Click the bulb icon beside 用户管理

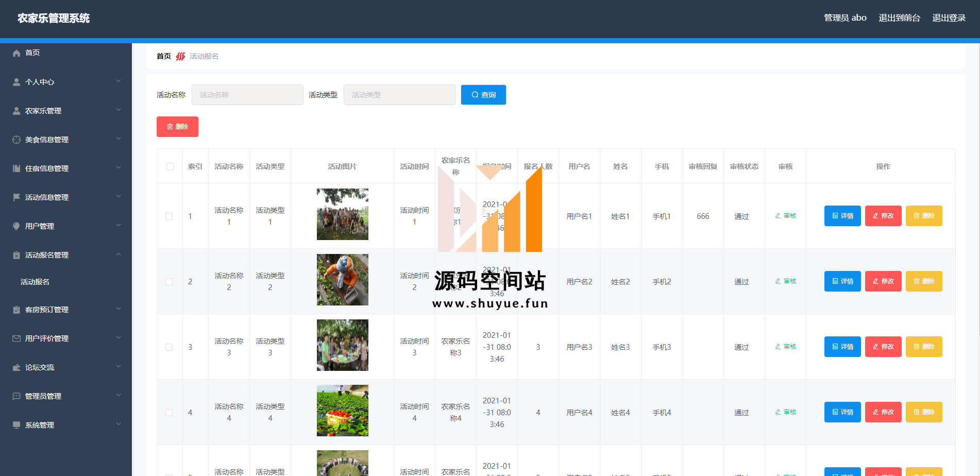[16, 226]
